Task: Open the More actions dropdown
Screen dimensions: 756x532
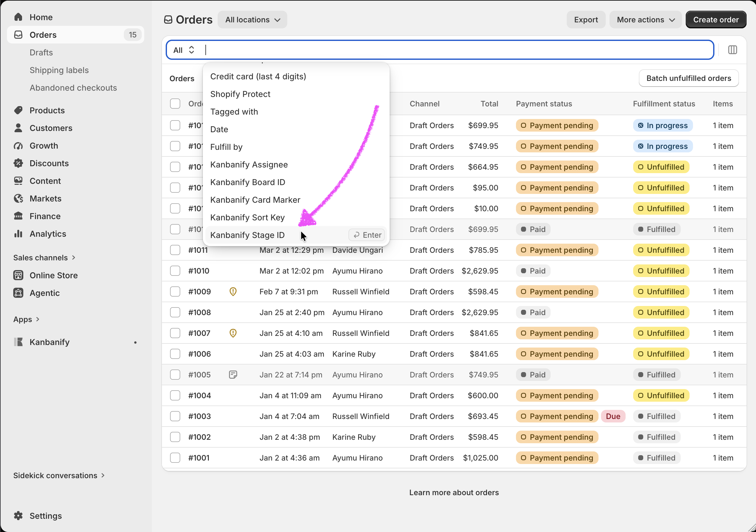Action: (645, 20)
